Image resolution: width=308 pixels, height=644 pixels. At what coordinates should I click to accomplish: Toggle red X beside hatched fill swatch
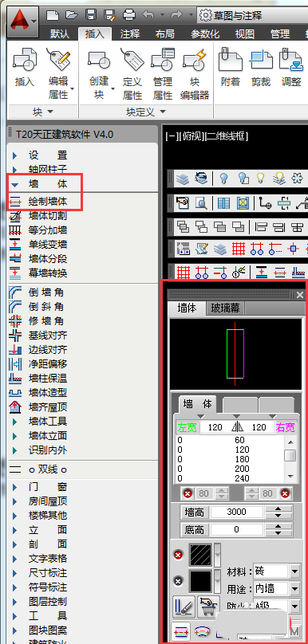pyautogui.click(x=178, y=556)
